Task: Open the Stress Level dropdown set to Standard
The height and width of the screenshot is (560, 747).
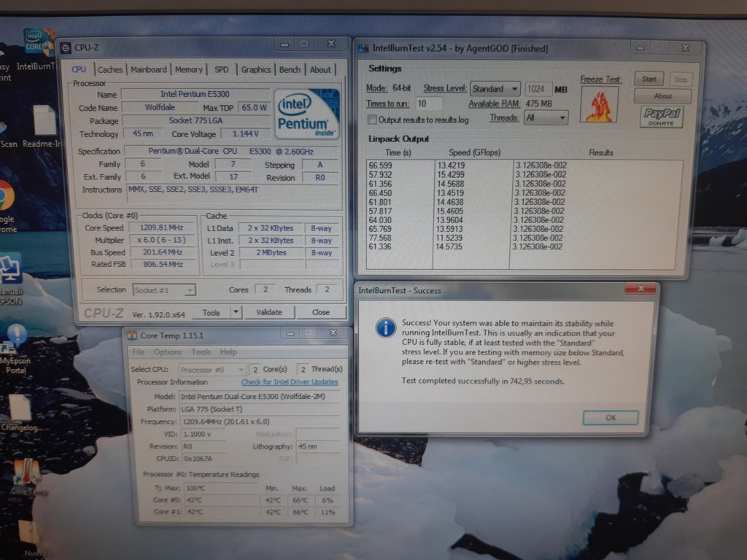Action: (x=495, y=89)
